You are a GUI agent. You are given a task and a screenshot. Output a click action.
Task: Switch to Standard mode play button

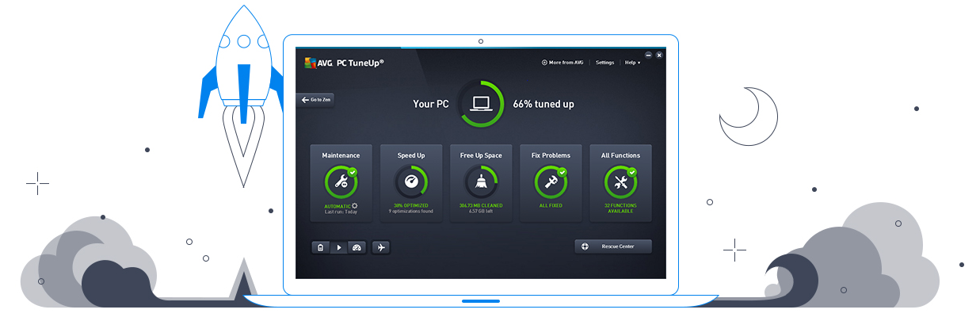[x=338, y=247]
